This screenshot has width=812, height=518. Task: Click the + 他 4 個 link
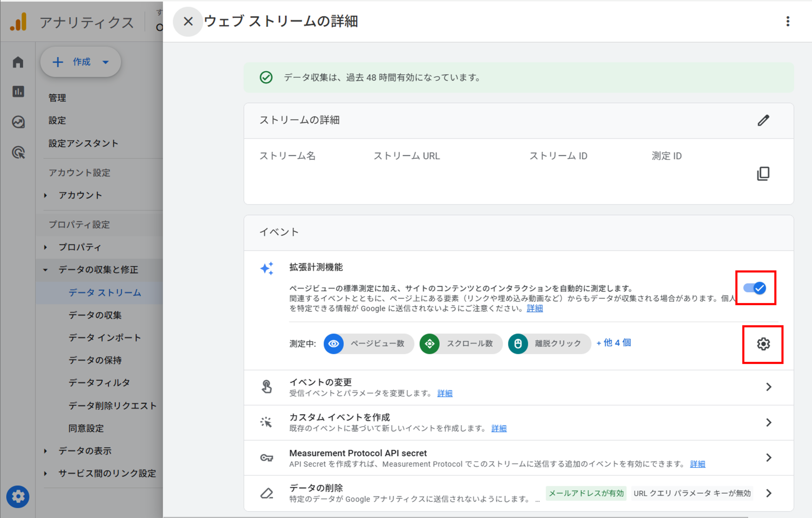point(614,343)
